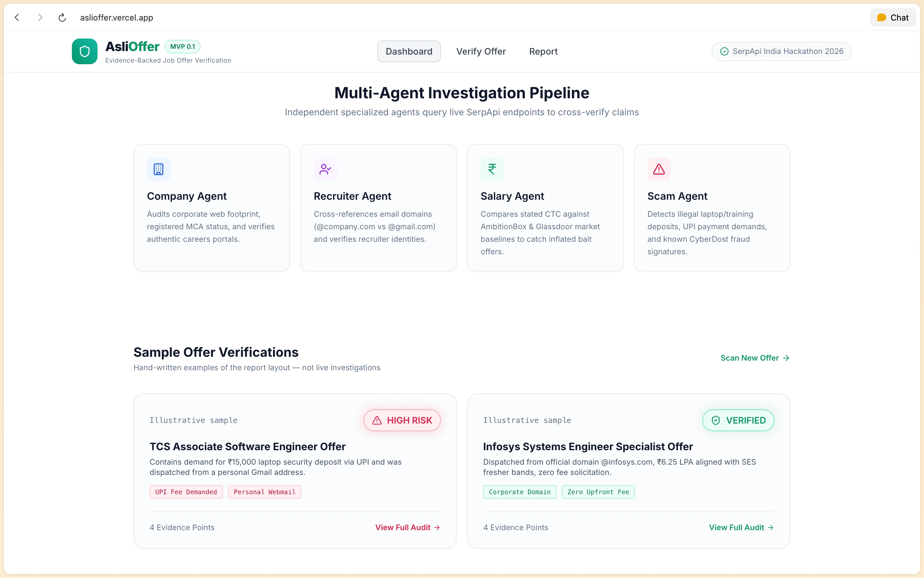The height and width of the screenshot is (578, 924).
Task: Click the VERIFIED badge
Action: (x=739, y=421)
